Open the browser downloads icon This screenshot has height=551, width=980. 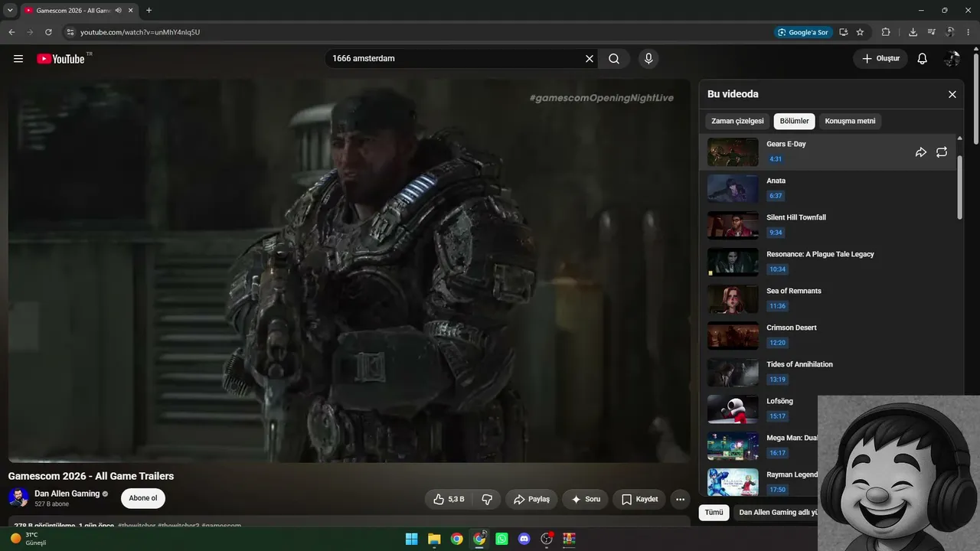(x=913, y=32)
